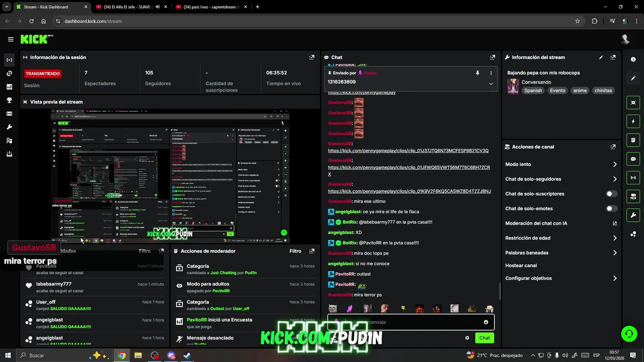Click the chinitas tag chip
Image resolution: width=644 pixels, height=362 pixels.
[603, 90]
